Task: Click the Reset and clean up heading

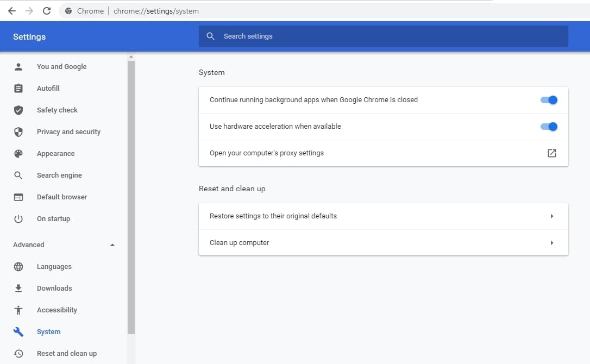Action: [x=232, y=189]
